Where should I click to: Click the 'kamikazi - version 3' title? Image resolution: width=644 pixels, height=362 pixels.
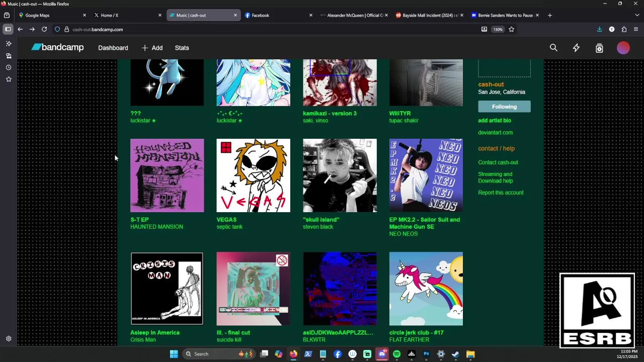click(330, 114)
